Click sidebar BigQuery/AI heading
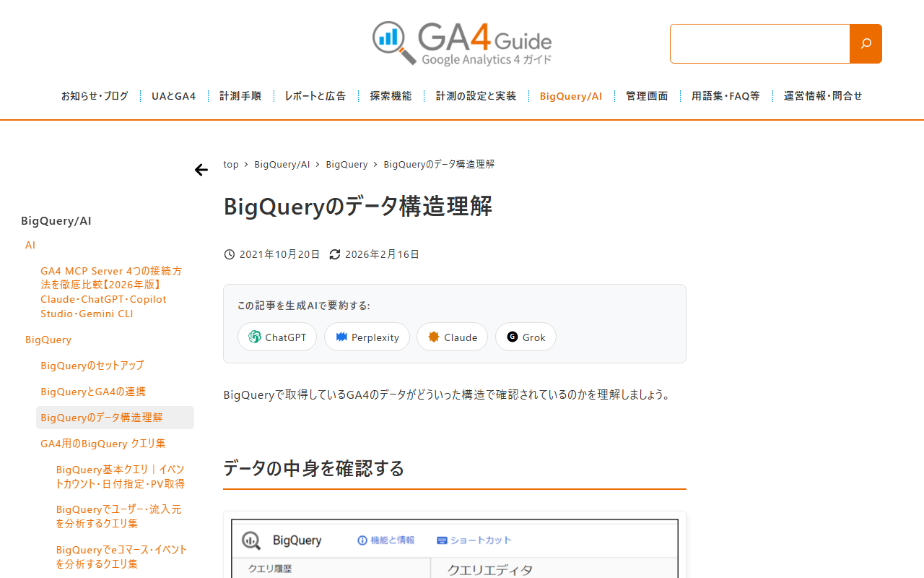 click(56, 221)
